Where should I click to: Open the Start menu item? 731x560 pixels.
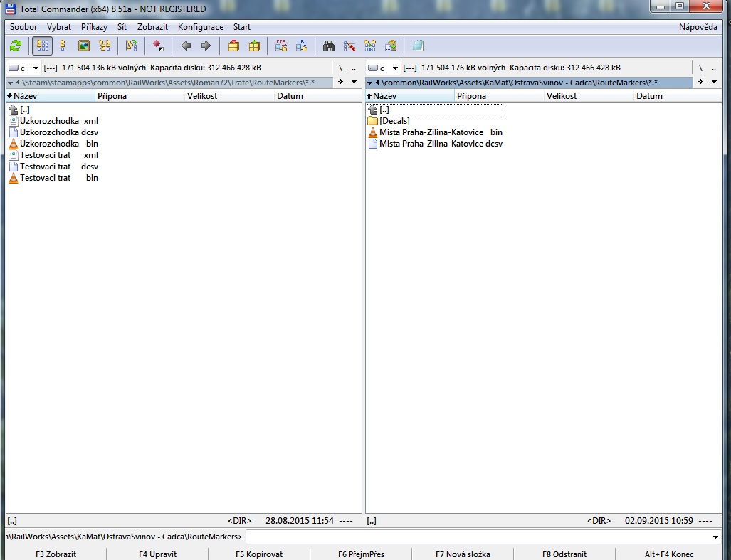242,27
